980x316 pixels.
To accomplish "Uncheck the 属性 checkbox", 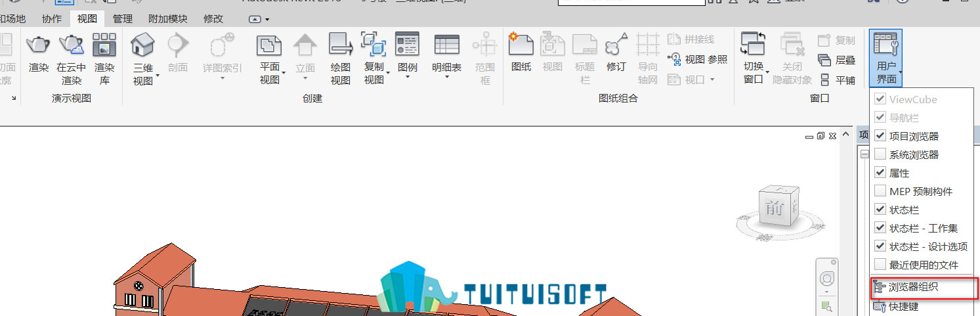I will (881, 173).
